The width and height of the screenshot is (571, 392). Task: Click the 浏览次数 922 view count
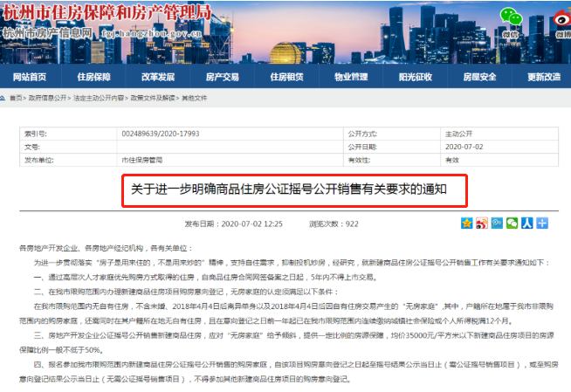(334, 224)
